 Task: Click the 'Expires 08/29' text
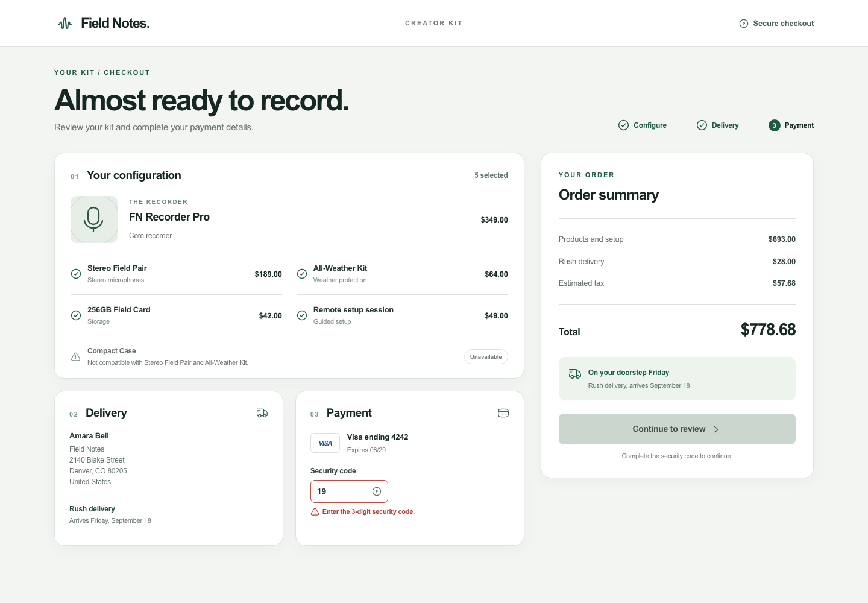pos(366,450)
